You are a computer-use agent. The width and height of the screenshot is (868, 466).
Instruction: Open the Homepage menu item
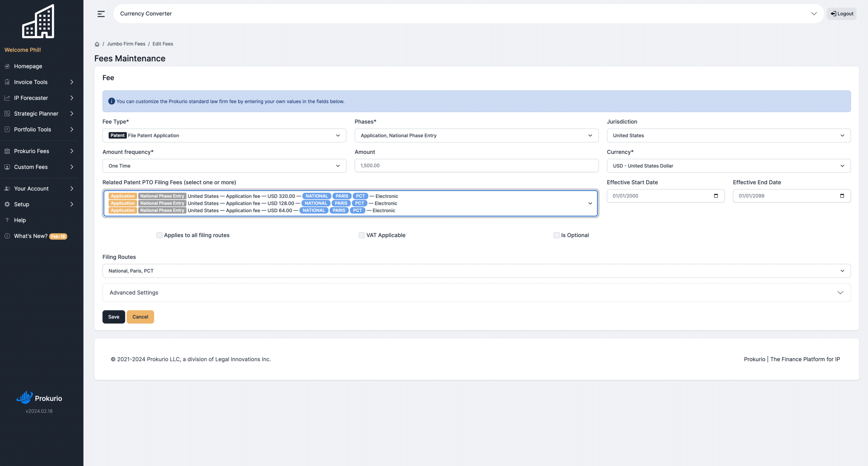coord(39,66)
